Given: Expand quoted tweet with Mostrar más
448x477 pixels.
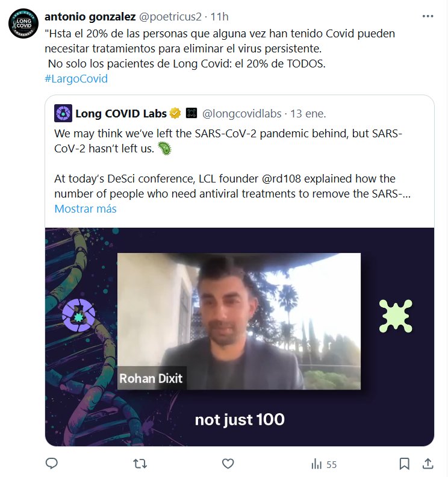Looking at the screenshot, I should click(x=85, y=209).
